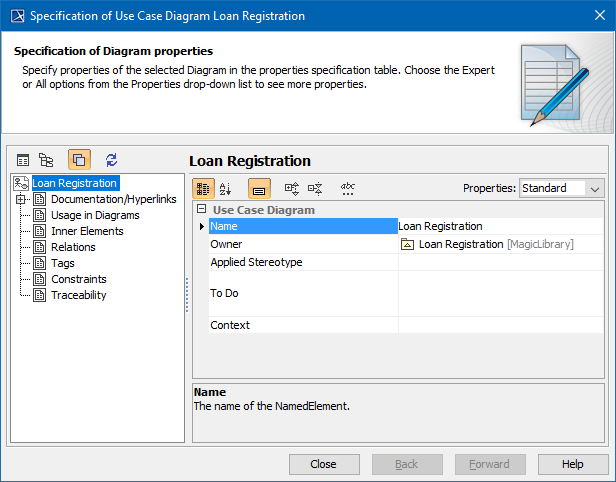
Task: Select Constraints tree item
Action: tap(79, 279)
